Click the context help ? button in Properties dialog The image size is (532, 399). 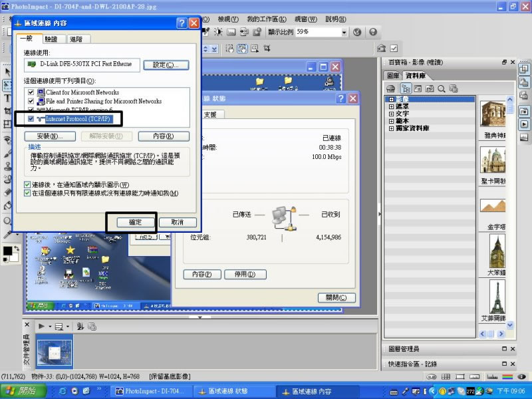click(182, 23)
